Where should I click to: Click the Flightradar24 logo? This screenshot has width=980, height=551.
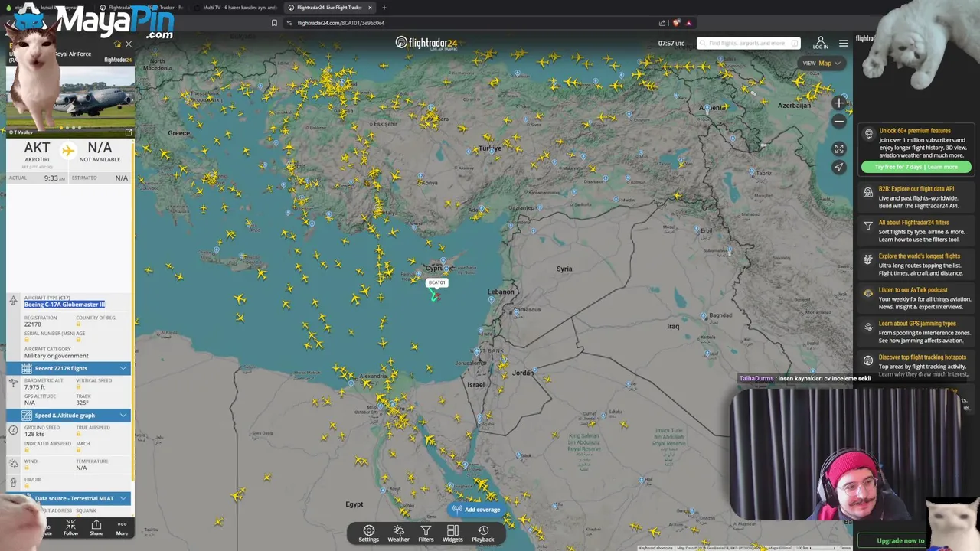pyautogui.click(x=426, y=43)
